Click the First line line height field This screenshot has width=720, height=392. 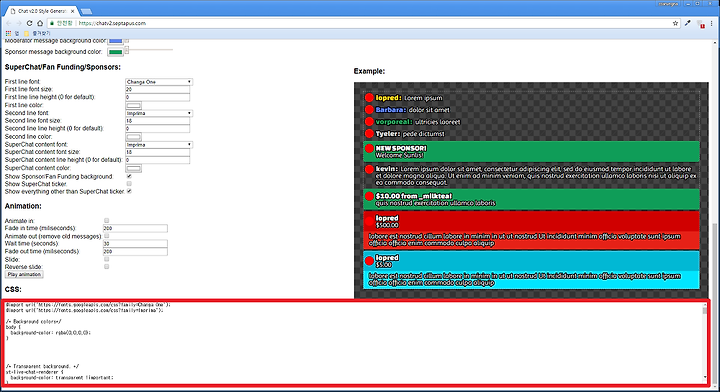(158, 97)
